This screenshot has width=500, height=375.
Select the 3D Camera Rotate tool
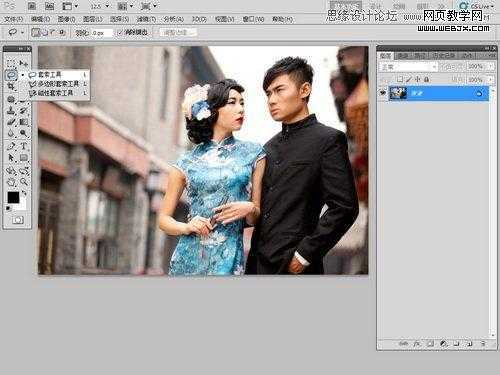pyautogui.click(x=24, y=171)
